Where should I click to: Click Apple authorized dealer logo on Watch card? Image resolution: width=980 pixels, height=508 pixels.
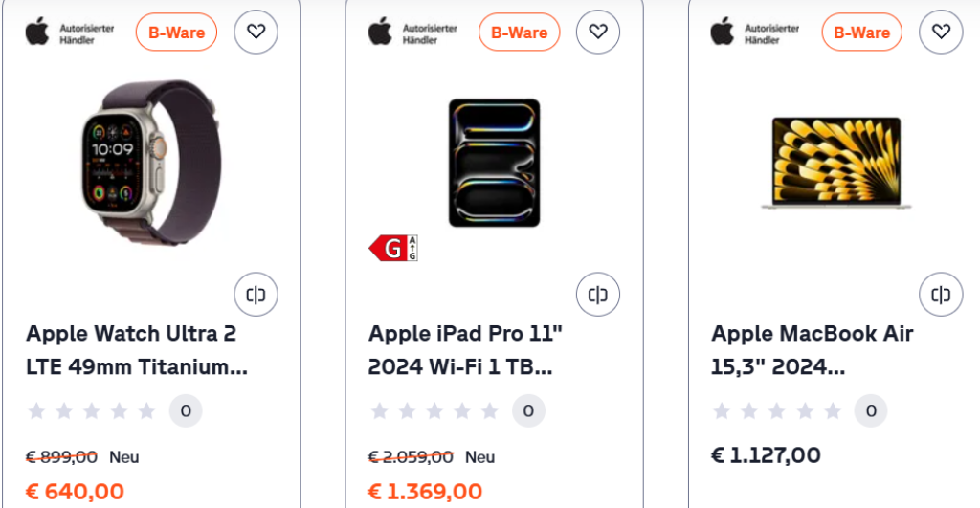point(70,32)
